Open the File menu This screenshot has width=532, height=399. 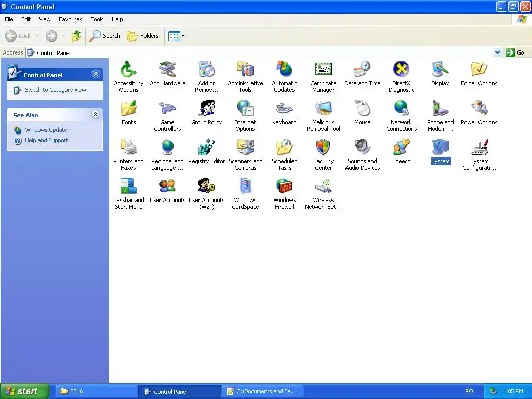pyautogui.click(x=9, y=19)
